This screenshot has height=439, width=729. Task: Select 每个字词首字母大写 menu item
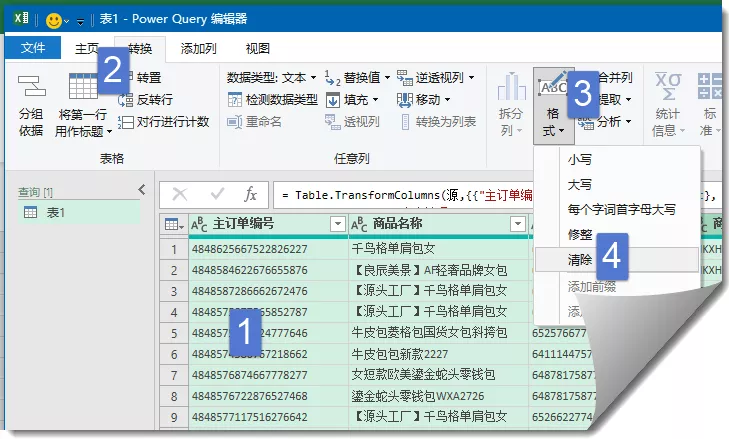coord(616,209)
